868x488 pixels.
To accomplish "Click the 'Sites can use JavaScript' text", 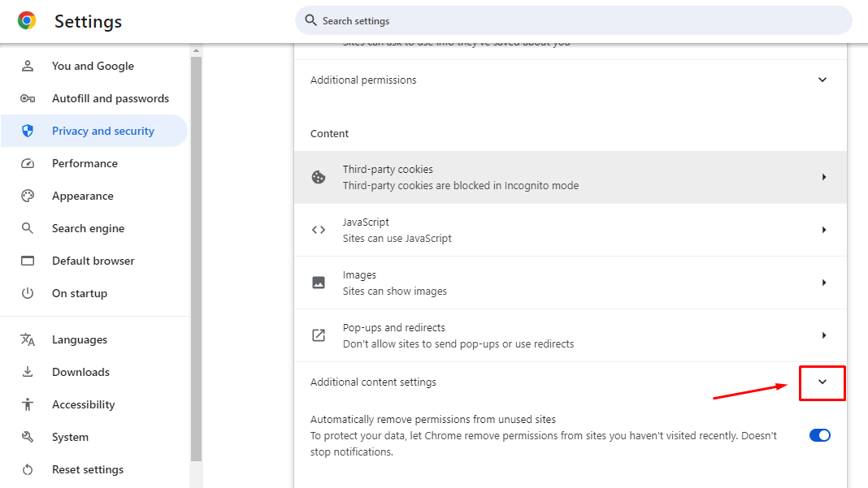I will (397, 239).
